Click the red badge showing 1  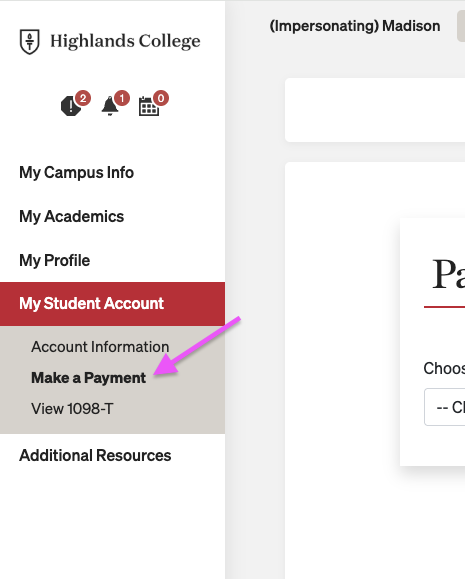(122, 98)
